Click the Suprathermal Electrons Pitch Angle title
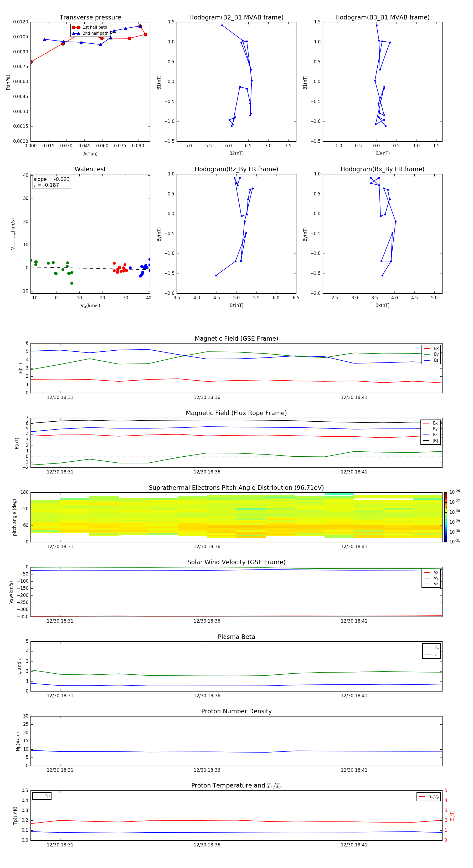Screen dimensions: 473x868 tap(236, 488)
